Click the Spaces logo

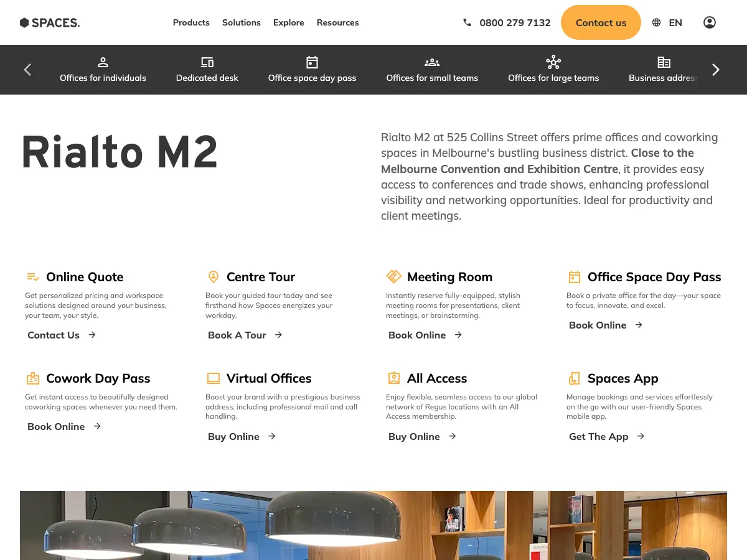coord(50,23)
